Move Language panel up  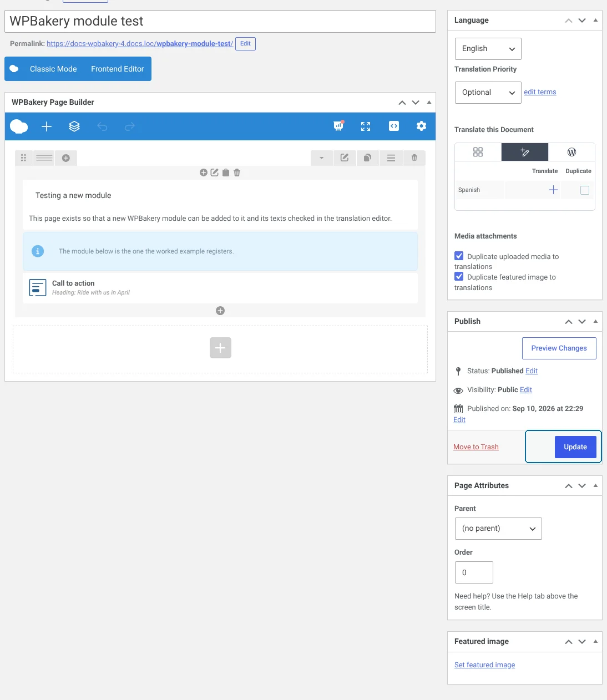569,21
